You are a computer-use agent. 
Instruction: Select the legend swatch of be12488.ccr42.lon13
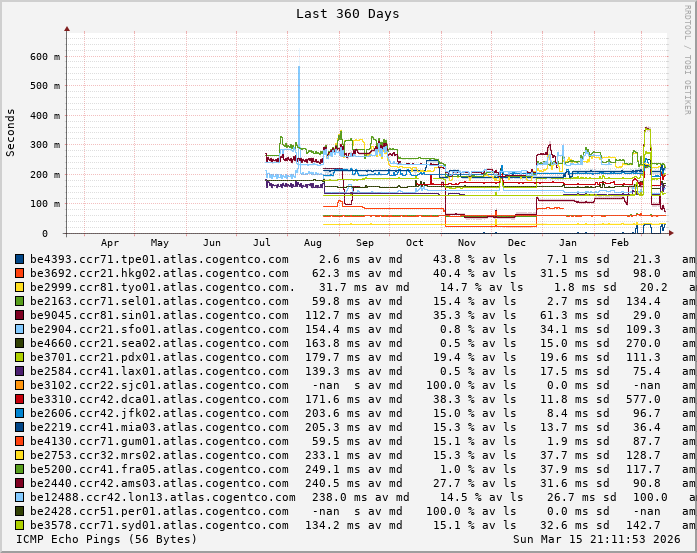20,497
